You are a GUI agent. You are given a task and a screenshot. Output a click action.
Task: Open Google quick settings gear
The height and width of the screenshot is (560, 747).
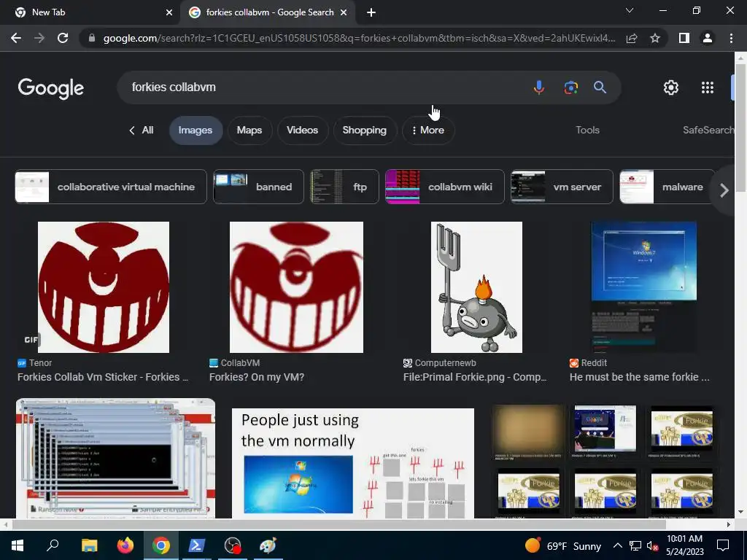(x=671, y=87)
